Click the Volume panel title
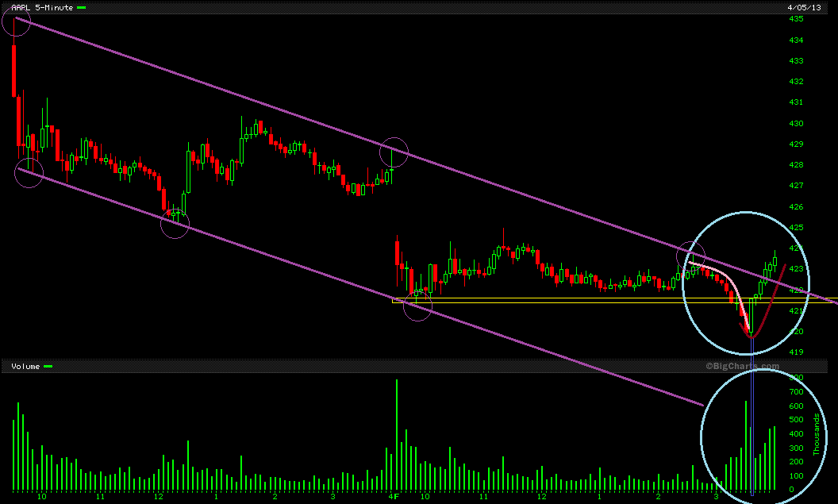Screen dimensions: 838x504 tap(25, 367)
